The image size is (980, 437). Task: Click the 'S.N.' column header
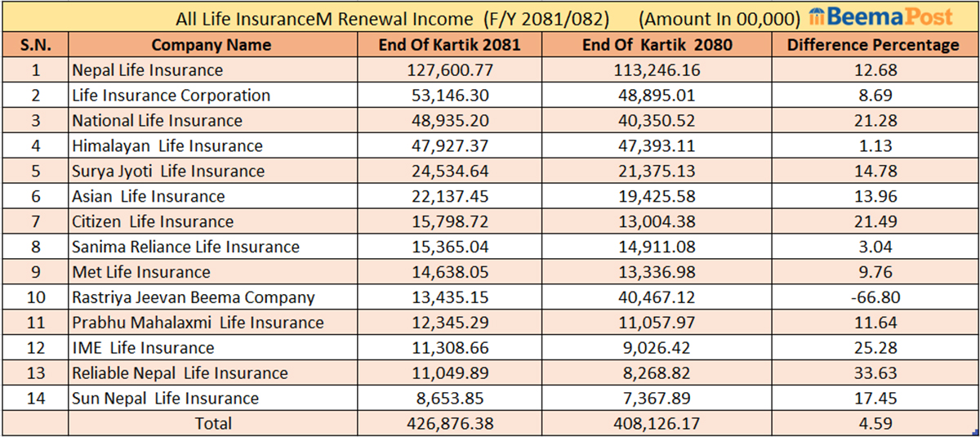[x=35, y=45]
